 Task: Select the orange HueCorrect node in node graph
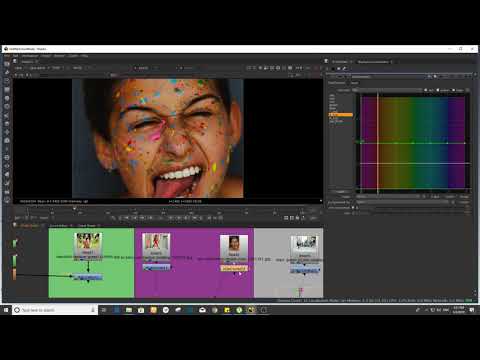click(234, 268)
